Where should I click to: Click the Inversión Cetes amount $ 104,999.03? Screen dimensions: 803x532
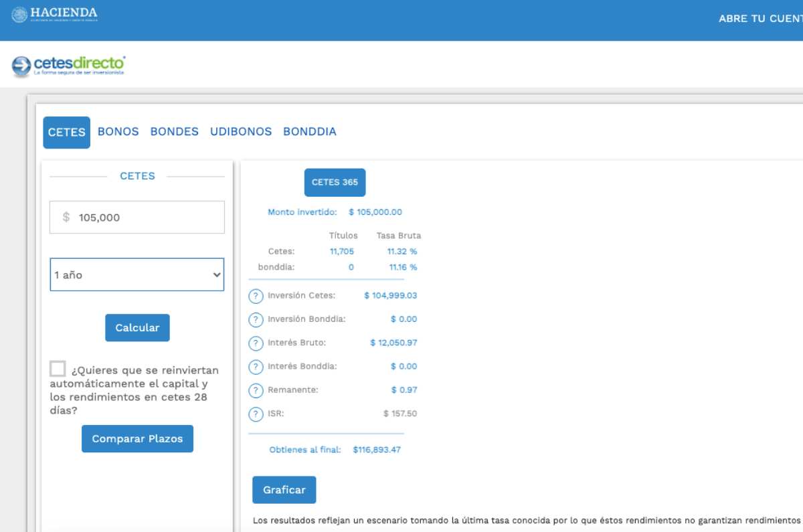pos(391,295)
